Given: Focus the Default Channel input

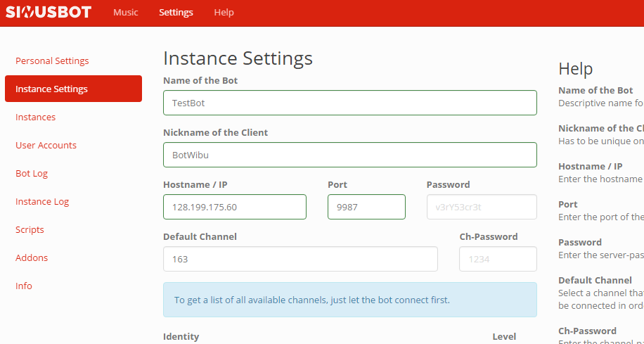Looking at the screenshot, I should point(300,259).
